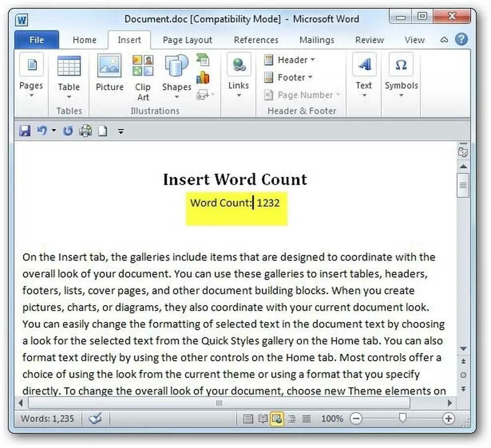The height and width of the screenshot is (448, 491).
Task: Switch to the Page Layout tab
Action: pyautogui.click(x=187, y=40)
